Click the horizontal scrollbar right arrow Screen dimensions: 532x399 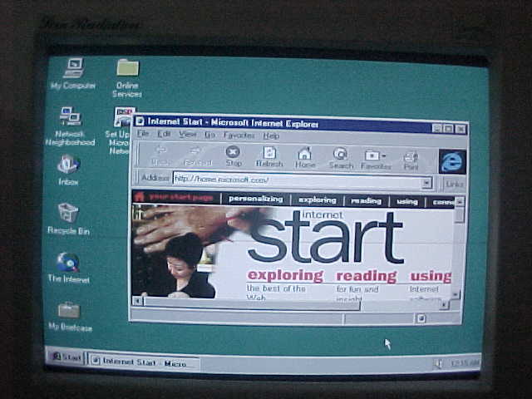click(444, 305)
